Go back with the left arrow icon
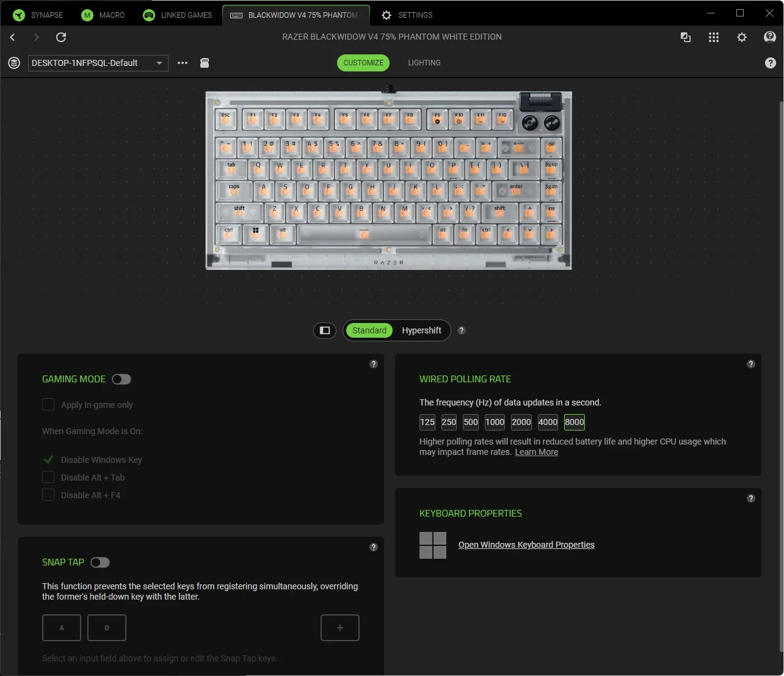784x676 pixels. click(x=13, y=37)
